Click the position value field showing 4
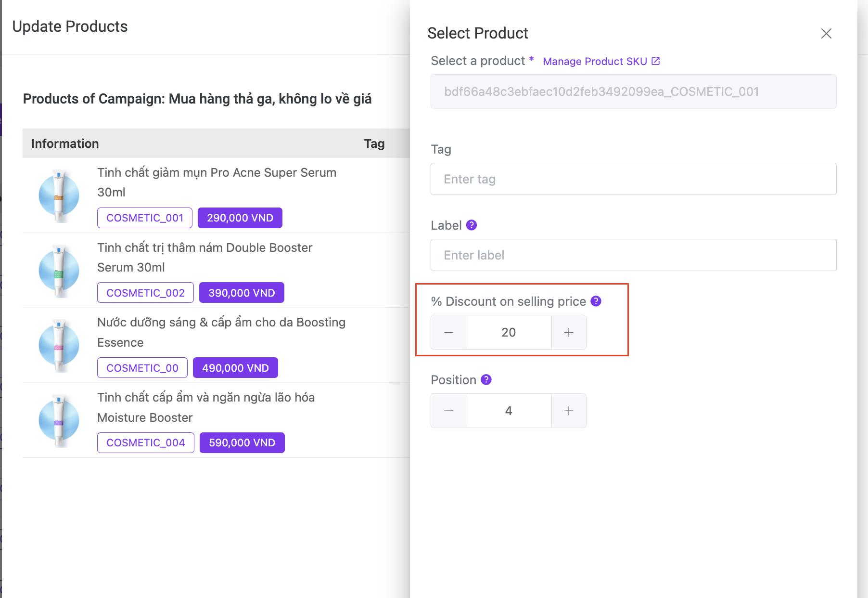The width and height of the screenshot is (868, 598). click(509, 411)
